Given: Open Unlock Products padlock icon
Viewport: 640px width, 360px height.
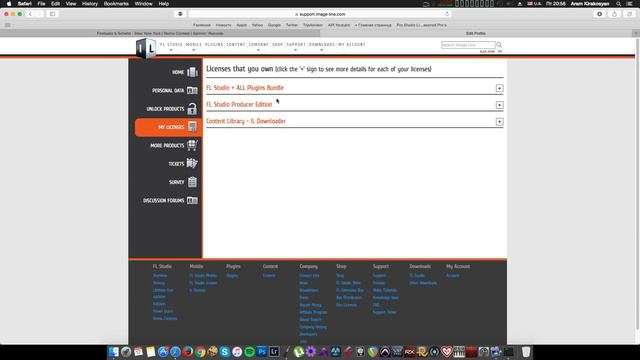Looking at the screenshot, I should coord(192,109).
